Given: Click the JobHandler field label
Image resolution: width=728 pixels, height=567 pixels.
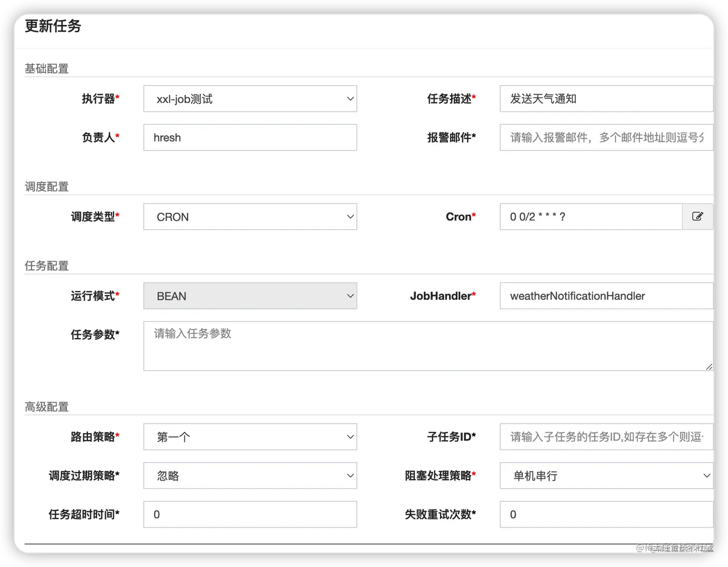Looking at the screenshot, I should tap(442, 296).
